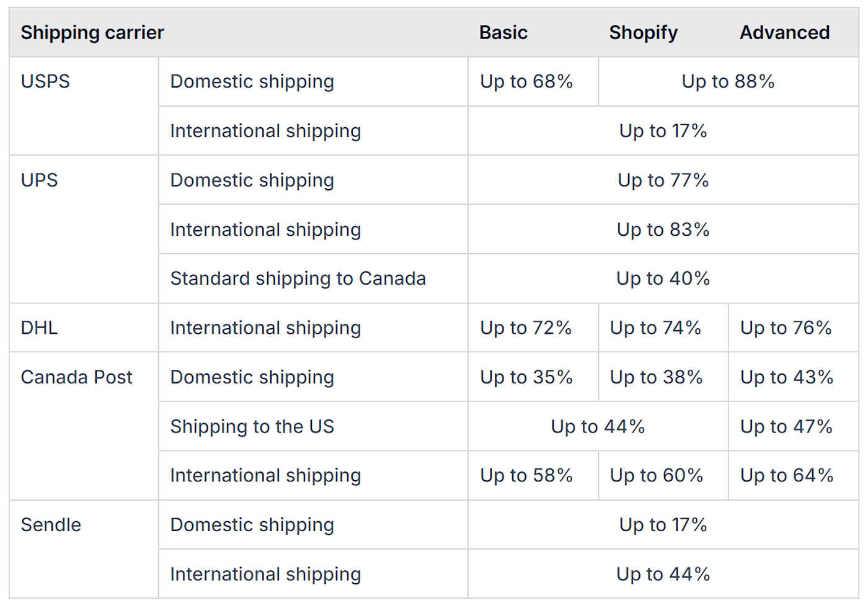868x608 pixels.
Task: Click the Up to 83% cell
Action: coord(663,230)
